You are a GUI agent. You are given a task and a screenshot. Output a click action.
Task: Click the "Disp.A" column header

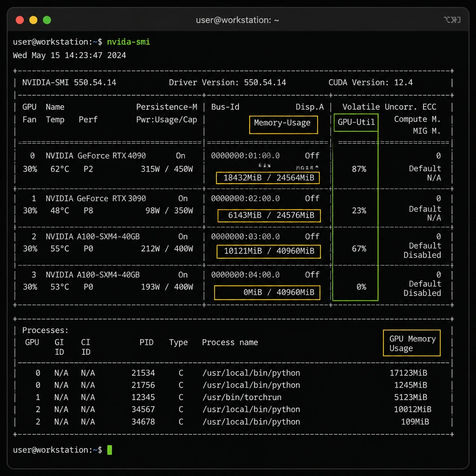coord(310,107)
